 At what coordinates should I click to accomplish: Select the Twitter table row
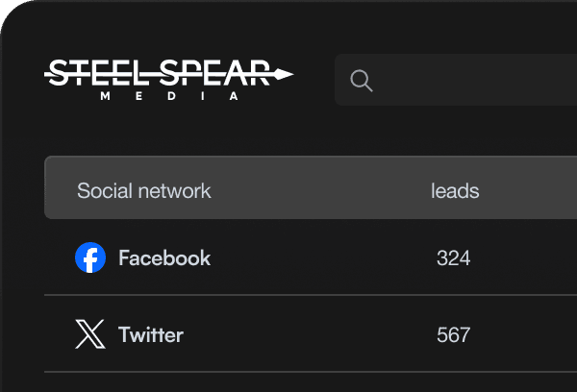pos(317,334)
